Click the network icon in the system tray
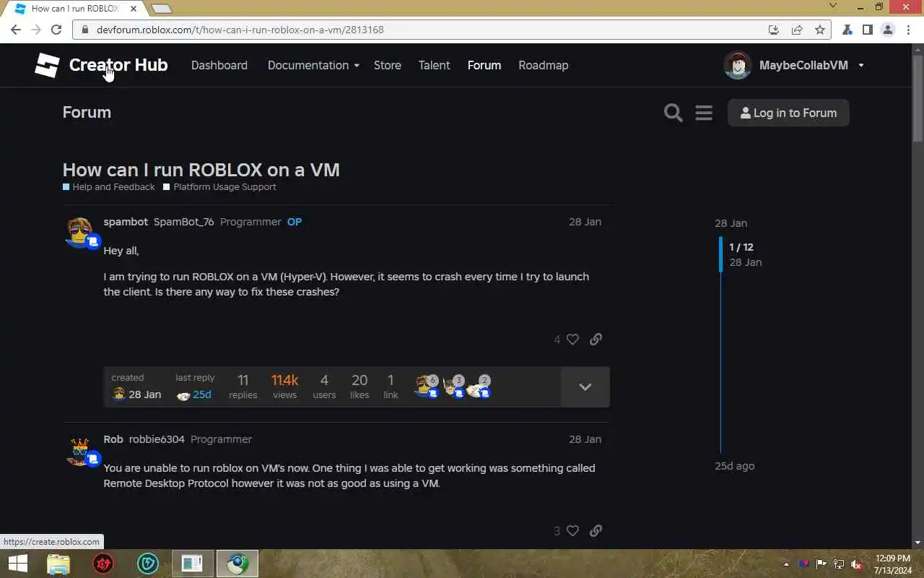Screen dimensions: 924x578 click(x=839, y=564)
